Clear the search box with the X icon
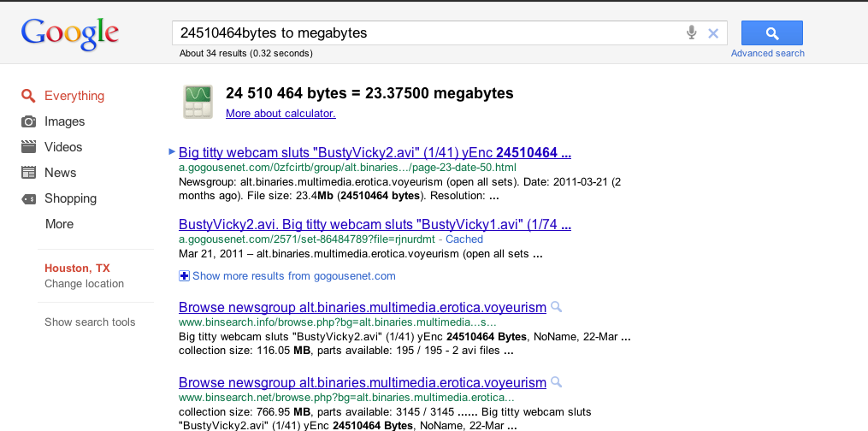The image size is (868, 431). point(713,33)
